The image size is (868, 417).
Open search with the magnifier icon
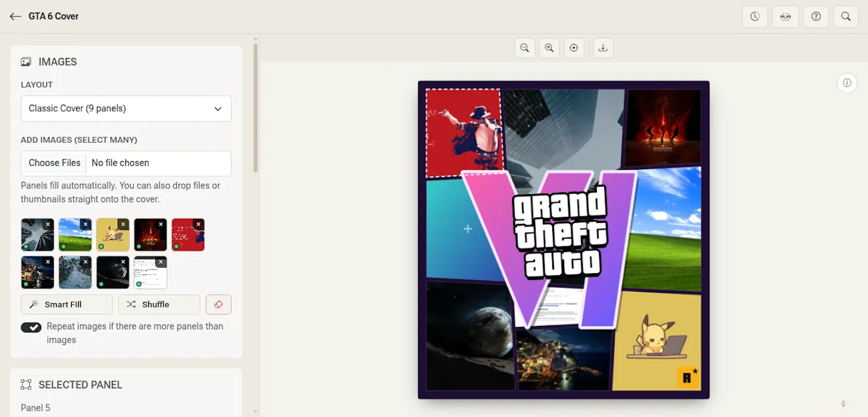tap(846, 16)
